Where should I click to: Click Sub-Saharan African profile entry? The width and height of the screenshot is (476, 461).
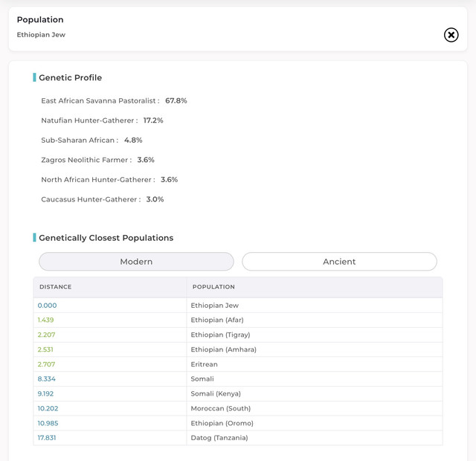tap(91, 141)
